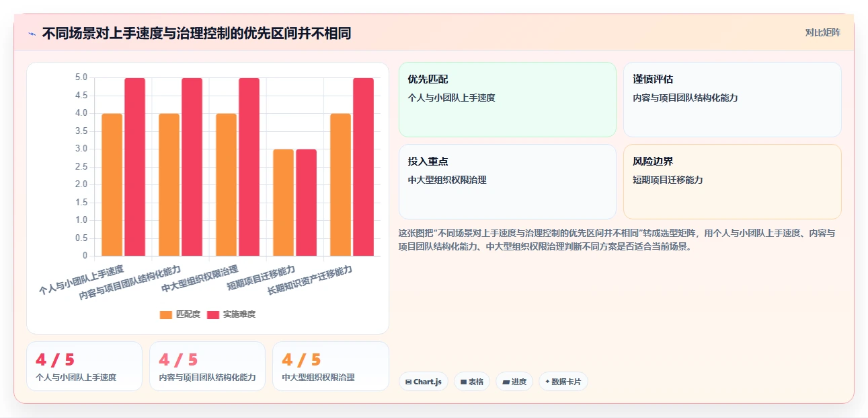Open the 谨慎评估 card
Viewport: 868px width, 418px height.
tap(732, 100)
